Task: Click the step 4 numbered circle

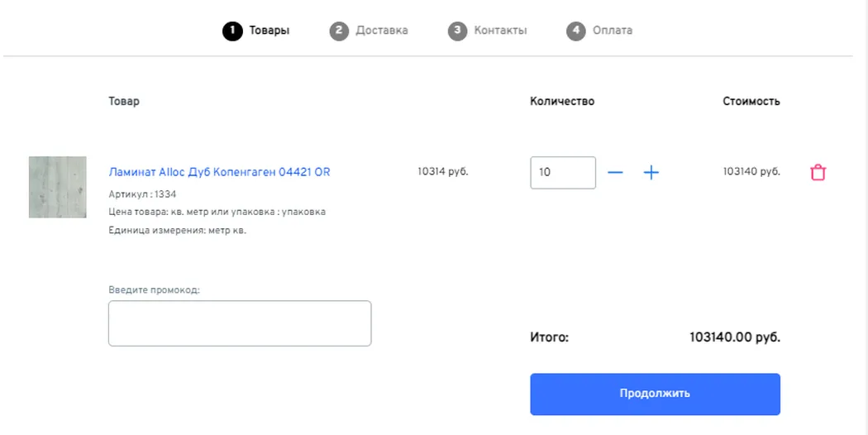Action: click(x=575, y=31)
